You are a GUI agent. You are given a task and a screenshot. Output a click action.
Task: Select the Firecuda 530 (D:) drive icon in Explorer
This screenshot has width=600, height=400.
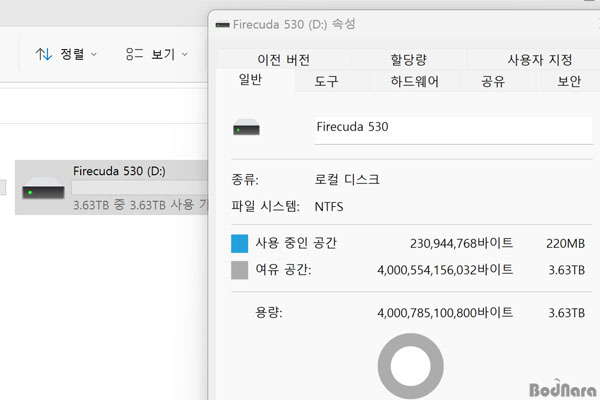43,188
